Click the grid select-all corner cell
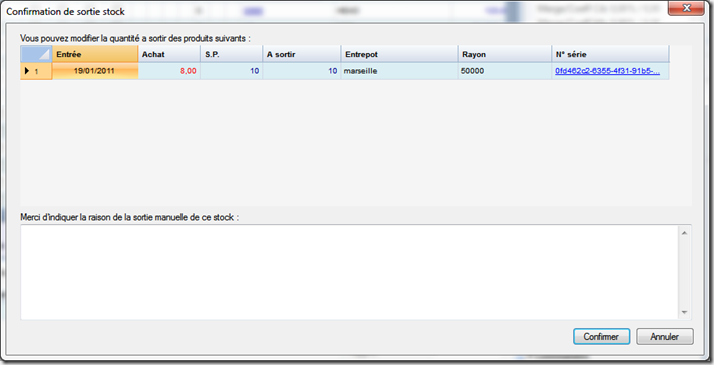Screen dimensions: 714x365 coord(36,54)
